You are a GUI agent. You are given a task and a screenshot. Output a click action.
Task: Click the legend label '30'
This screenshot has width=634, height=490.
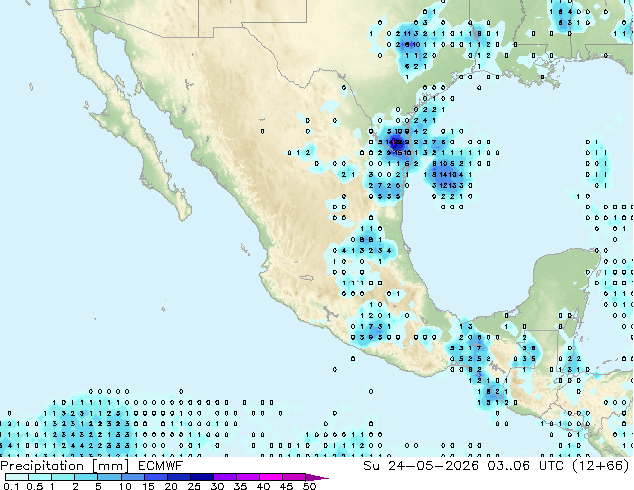[217, 486]
